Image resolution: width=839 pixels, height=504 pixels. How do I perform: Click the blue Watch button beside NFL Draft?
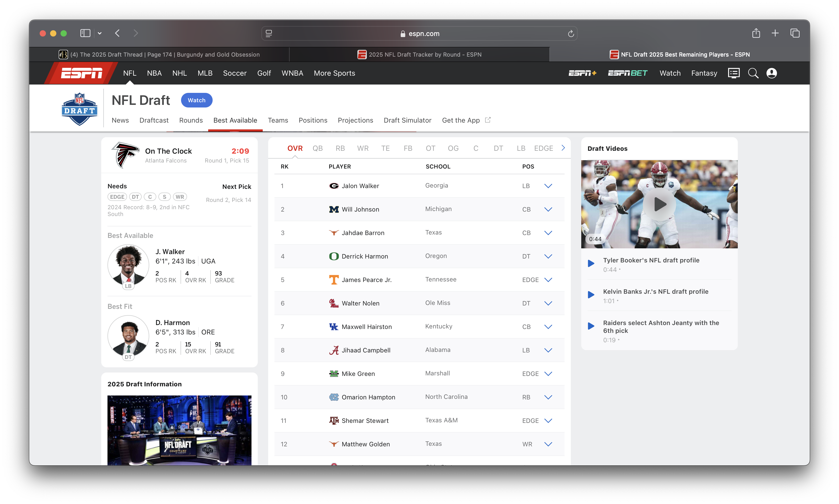click(197, 100)
